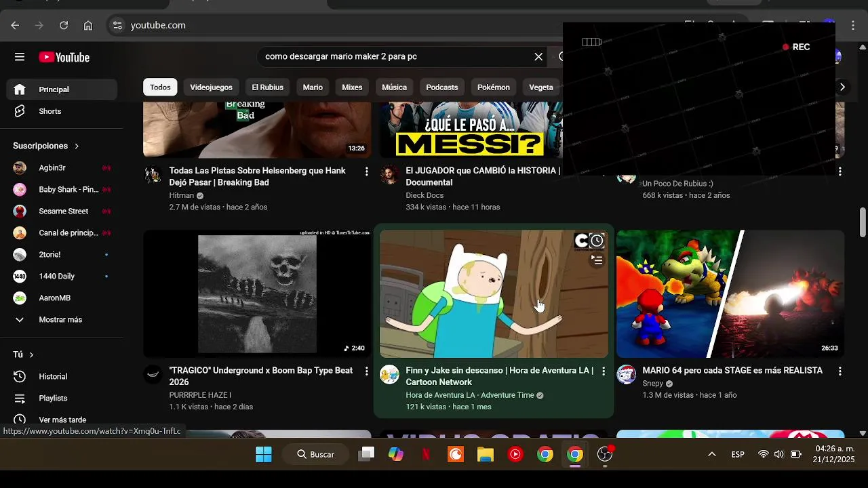The image size is (868, 488).
Task: Click Agbin3r live indicator icon
Action: (x=106, y=168)
